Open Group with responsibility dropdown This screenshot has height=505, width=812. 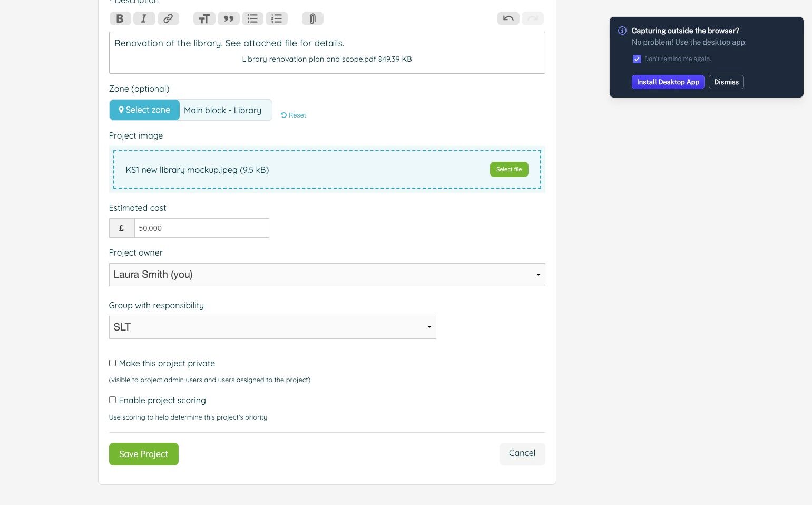[x=272, y=327]
